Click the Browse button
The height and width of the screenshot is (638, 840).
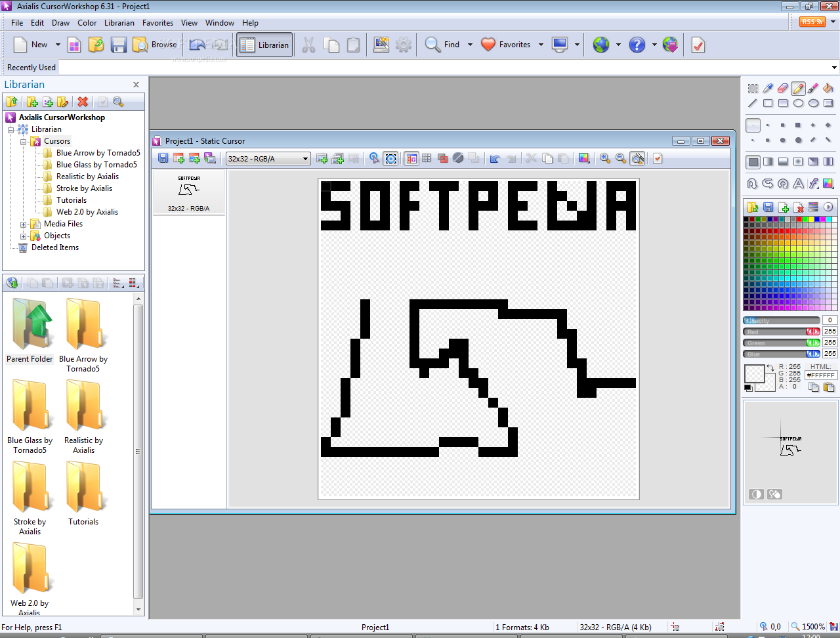point(155,45)
